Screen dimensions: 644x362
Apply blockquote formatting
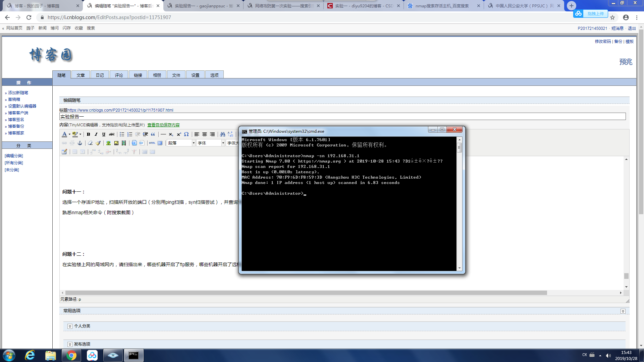click(x=153, y=134)
